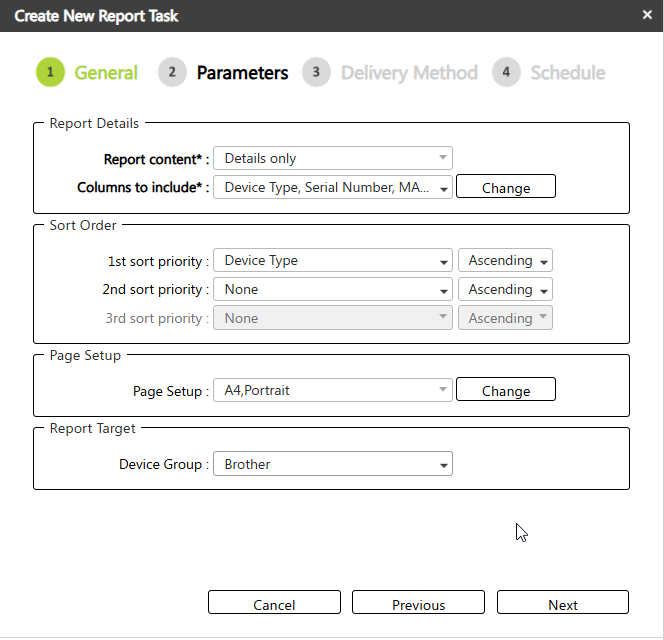Open the 1st sort priority dropdown
664x640 pixels.
pos(332,261)
